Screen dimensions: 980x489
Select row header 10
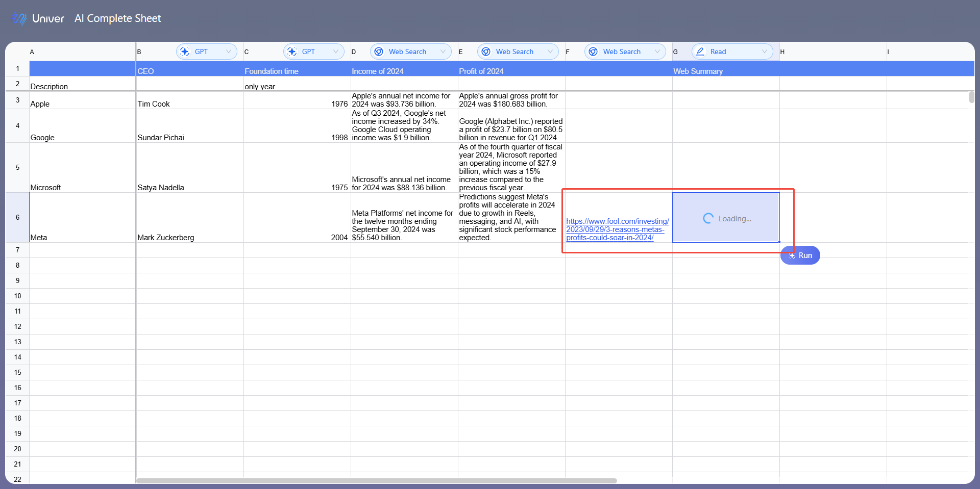click(x=17, y=296)
